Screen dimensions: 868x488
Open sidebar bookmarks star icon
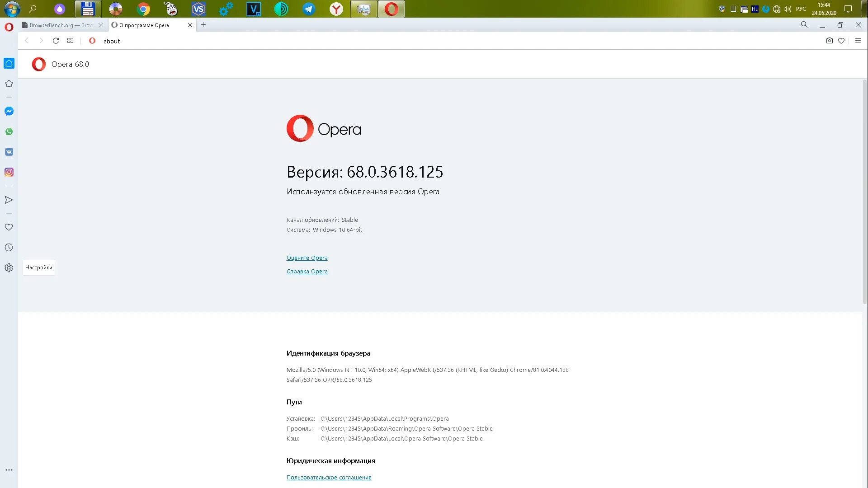(x=9, y=84)
